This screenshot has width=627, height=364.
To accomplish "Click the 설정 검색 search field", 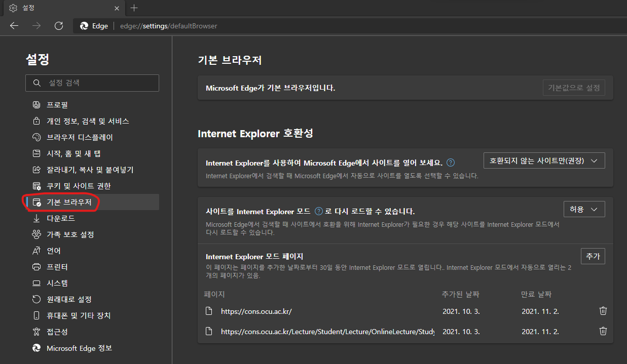I will 92,83.
